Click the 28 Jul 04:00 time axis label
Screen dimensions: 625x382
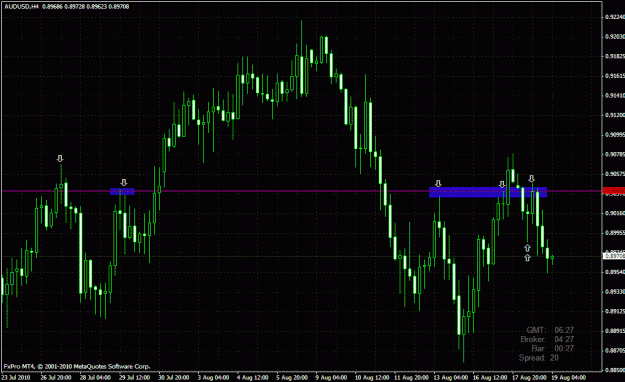tap(95, 377)
